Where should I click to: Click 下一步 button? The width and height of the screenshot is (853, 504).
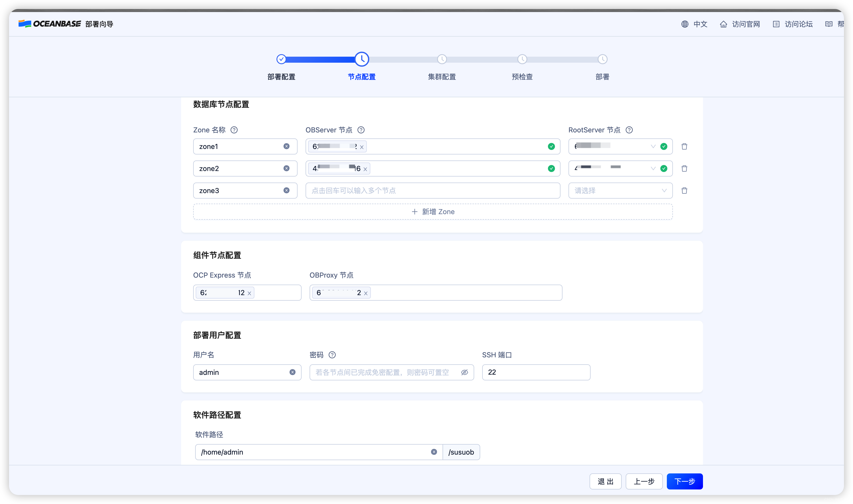[684, 481]
